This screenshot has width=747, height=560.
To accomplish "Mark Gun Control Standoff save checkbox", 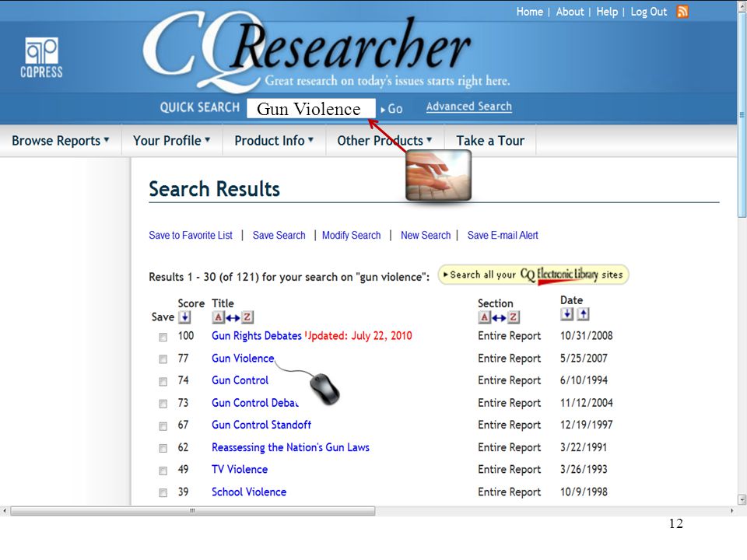I will (x=163, y=426).
